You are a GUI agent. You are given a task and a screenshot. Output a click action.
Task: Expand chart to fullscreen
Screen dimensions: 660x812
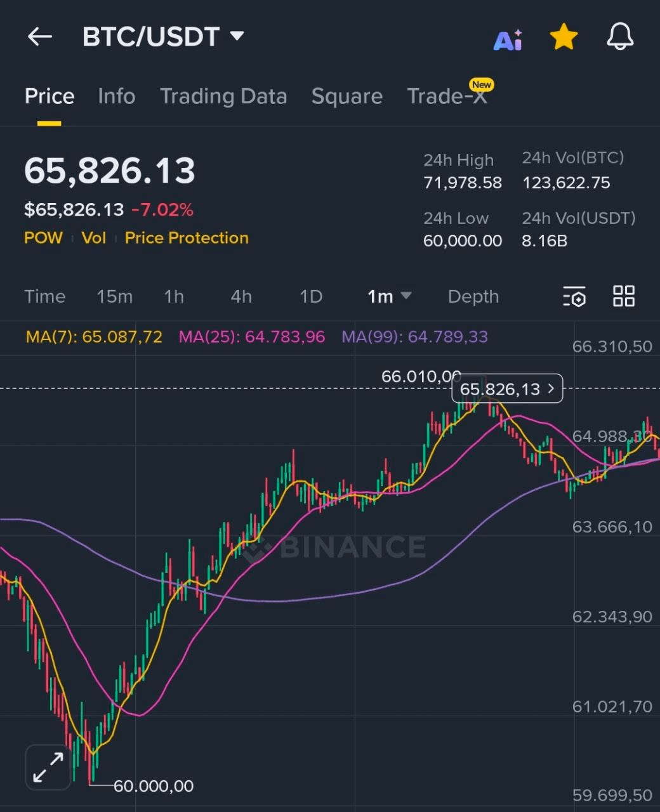48,767
